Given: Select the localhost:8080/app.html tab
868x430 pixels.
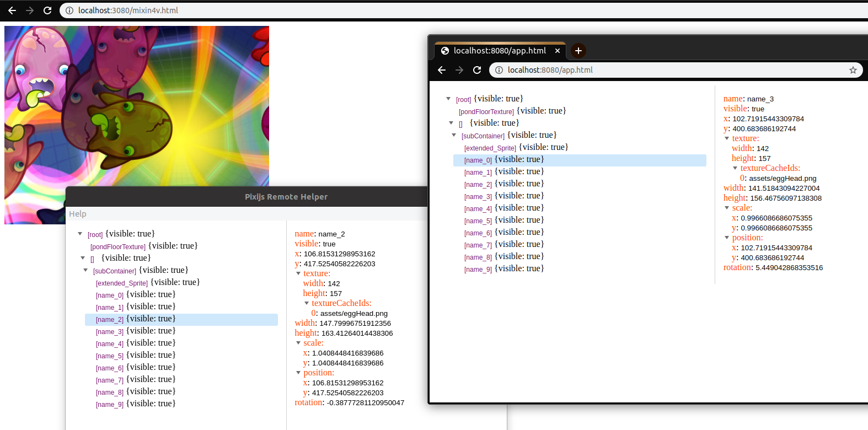Looking at the screenshot, I should point(500,51).
